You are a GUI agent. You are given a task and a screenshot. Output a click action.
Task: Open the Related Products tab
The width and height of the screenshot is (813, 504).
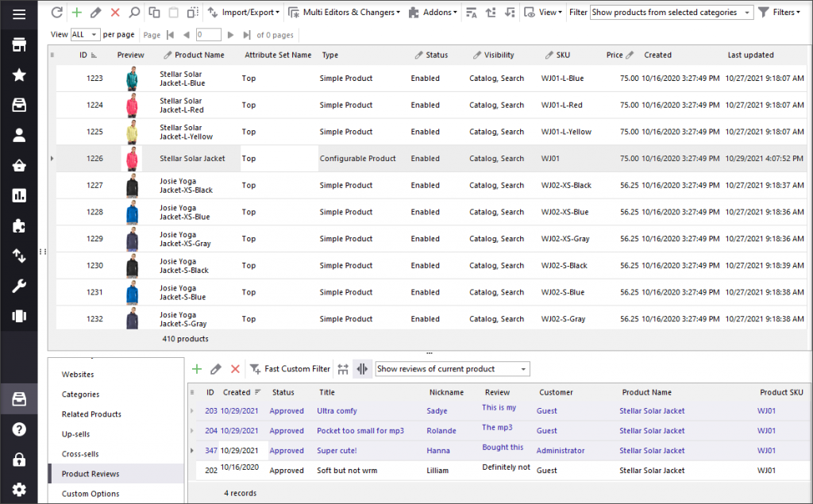tap(91, 414)
